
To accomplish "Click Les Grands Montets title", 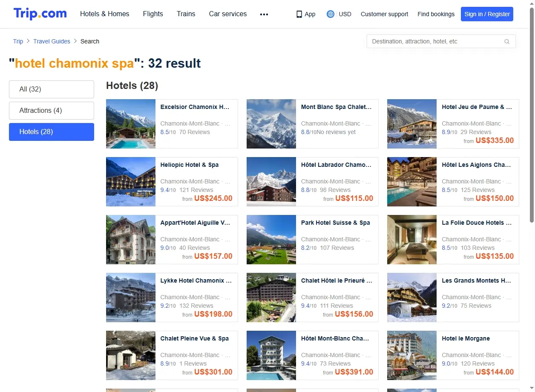I will coord(477,280).
